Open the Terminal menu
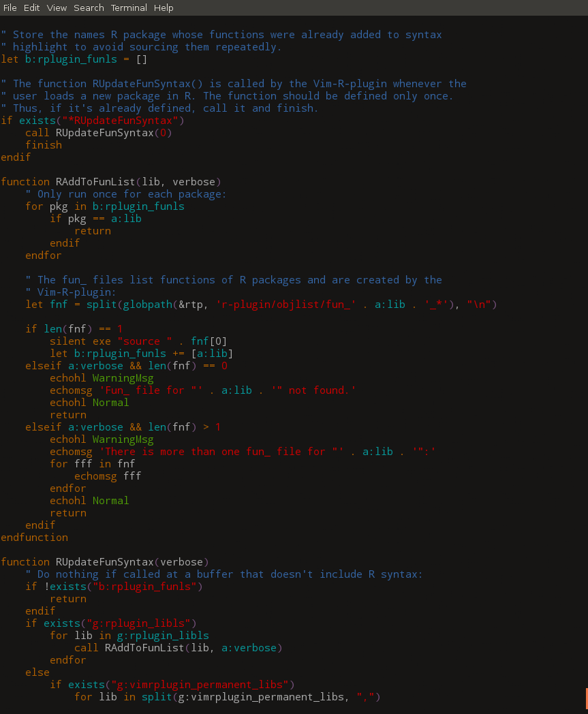This screenshot has height=714, width=588. tap(129, 7)
